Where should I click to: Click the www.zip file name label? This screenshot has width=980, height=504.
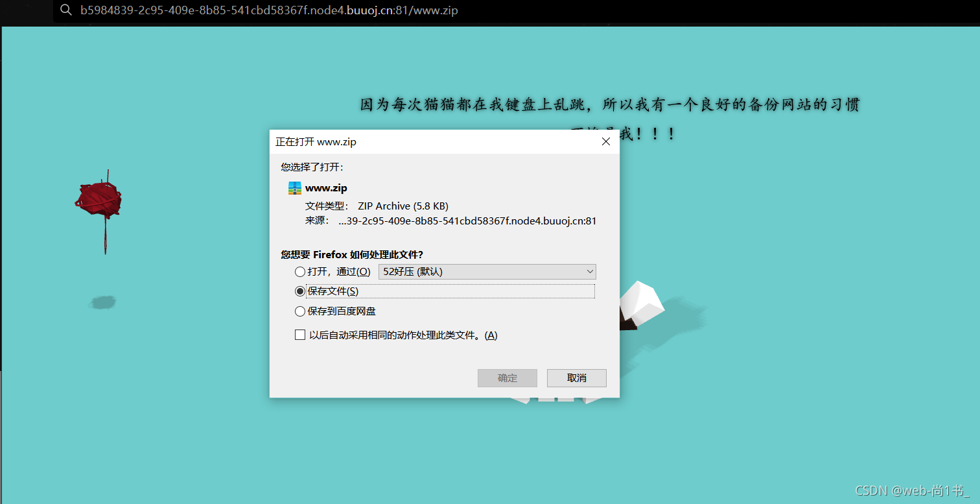point(326,188)
